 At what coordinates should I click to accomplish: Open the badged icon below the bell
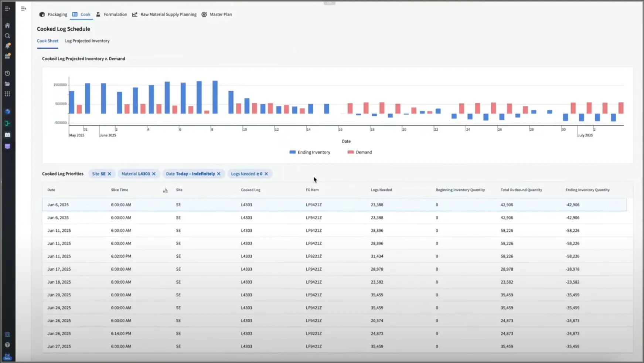7,56
